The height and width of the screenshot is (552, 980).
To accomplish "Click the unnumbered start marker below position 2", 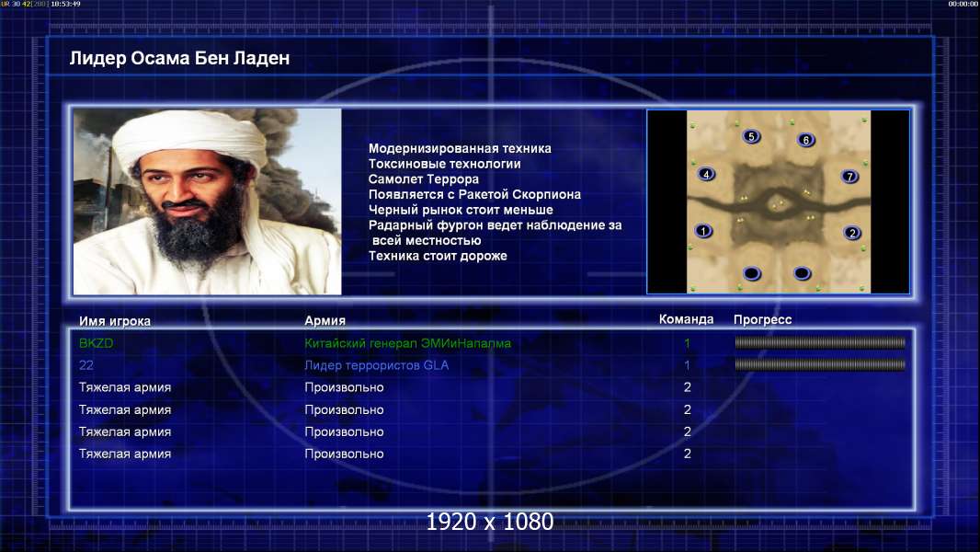I will [802, 273].
